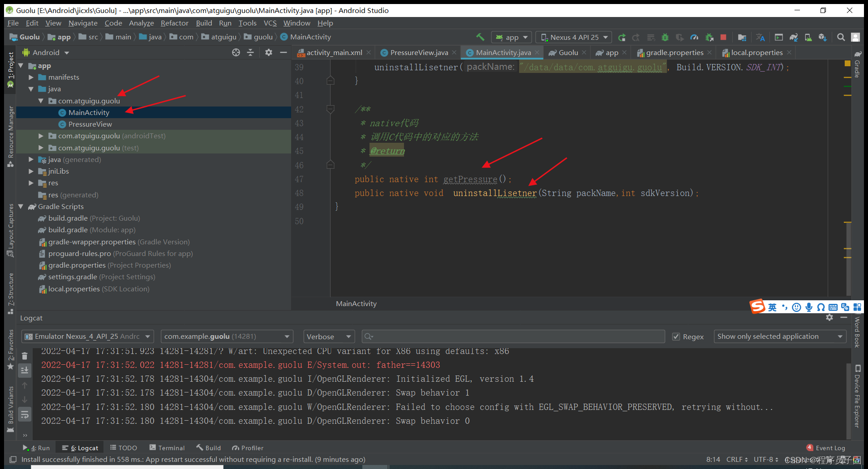Open the SDK Manager icon

[823, 38]
